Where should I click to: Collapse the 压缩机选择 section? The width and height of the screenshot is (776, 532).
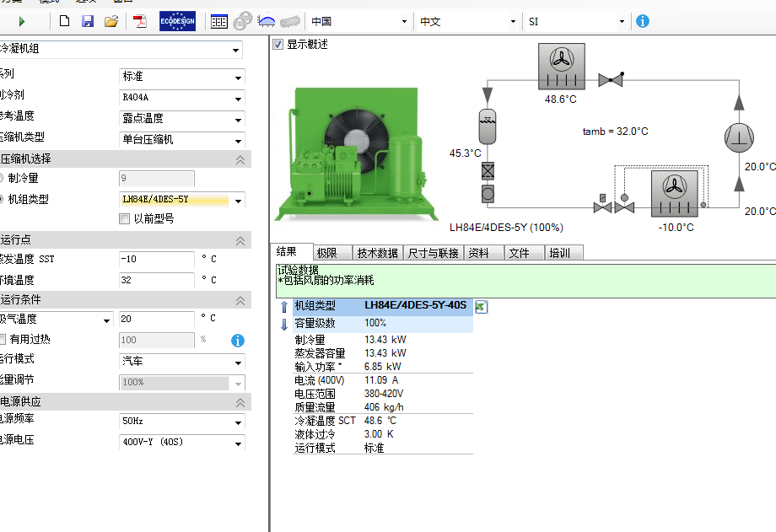tap(240, 159)
